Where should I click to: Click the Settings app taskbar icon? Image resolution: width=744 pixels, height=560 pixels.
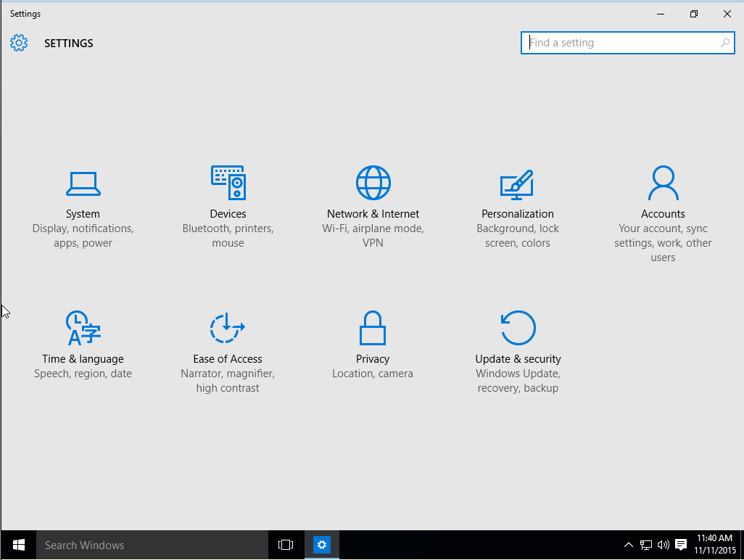322,545
